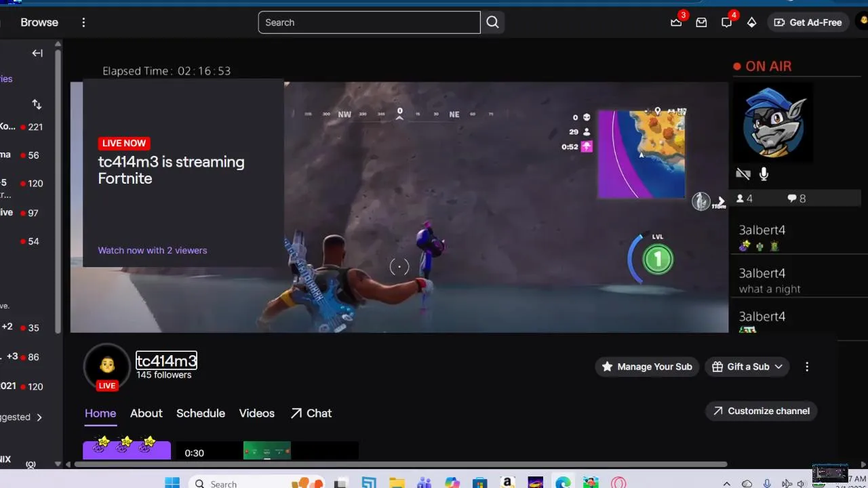
Task: Click Watch now with 2 viewers link
Action: pos(153,250)
